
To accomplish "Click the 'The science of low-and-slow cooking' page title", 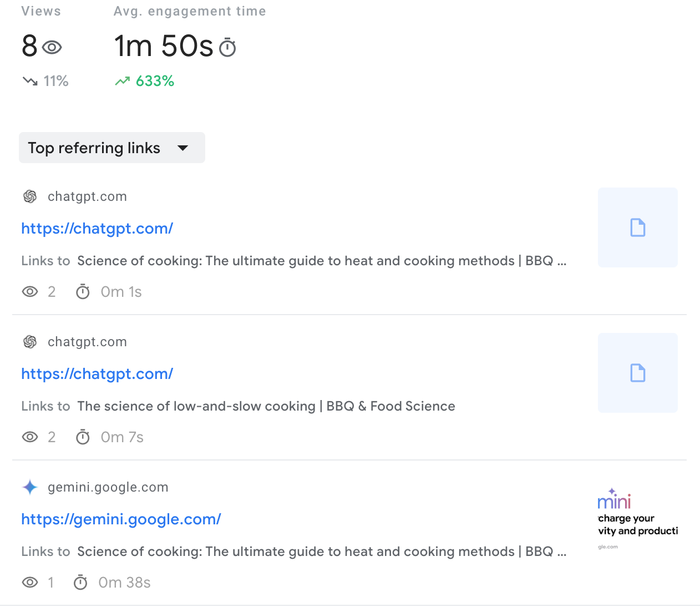I will 266,406.
